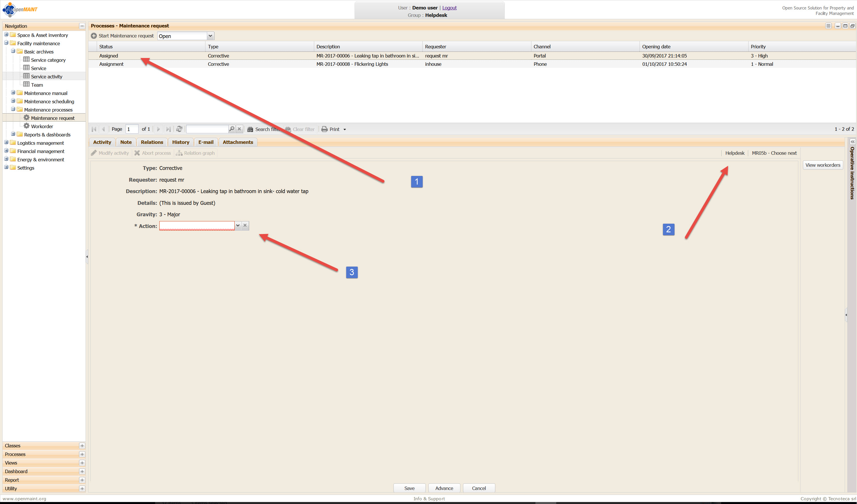Switch to the Attachments tab
This screenshot has height=504, width=857.
point(238,142)
